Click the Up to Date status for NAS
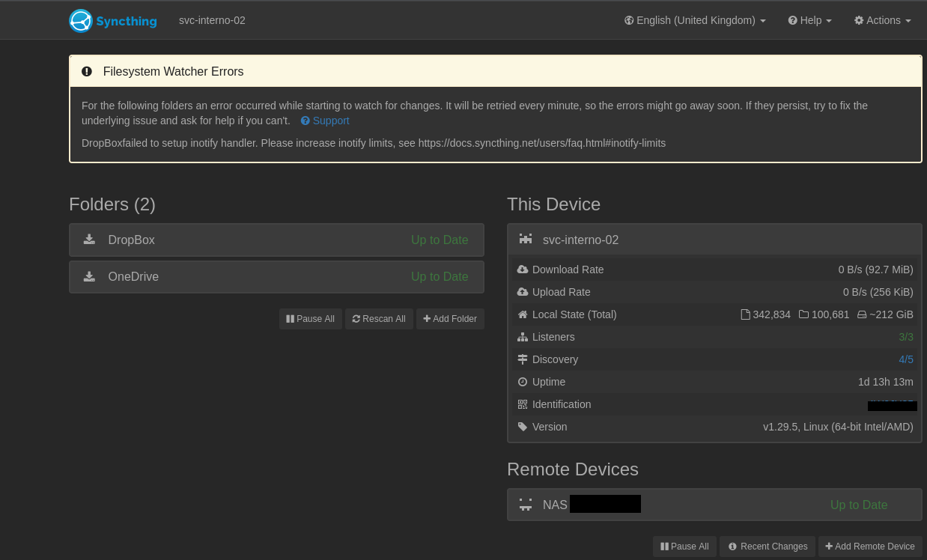This screenshot has height=560, width=927. 859,505
